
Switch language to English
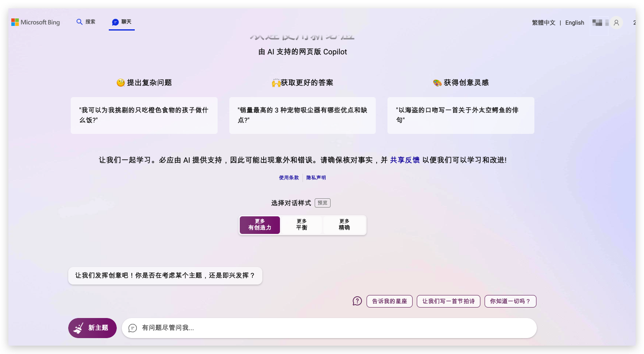click(575, 23)
